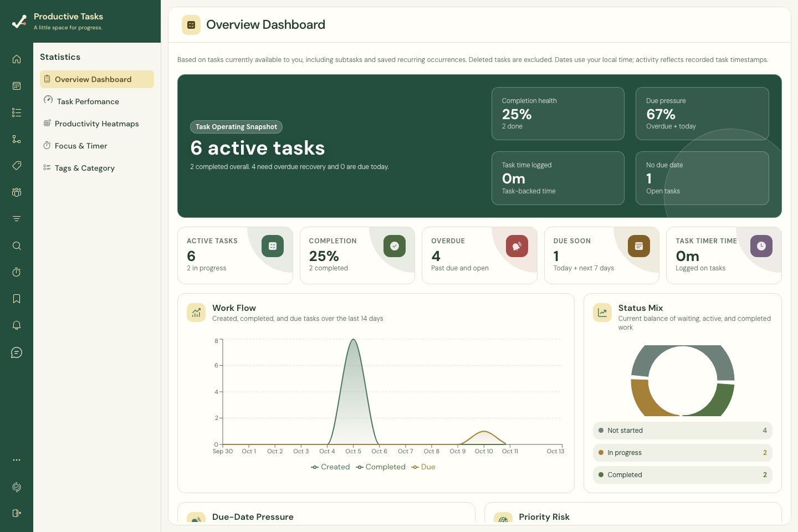Viewport: 798px width, 532px height.
Task: Click the In progress status row
Action: point(683,453)
